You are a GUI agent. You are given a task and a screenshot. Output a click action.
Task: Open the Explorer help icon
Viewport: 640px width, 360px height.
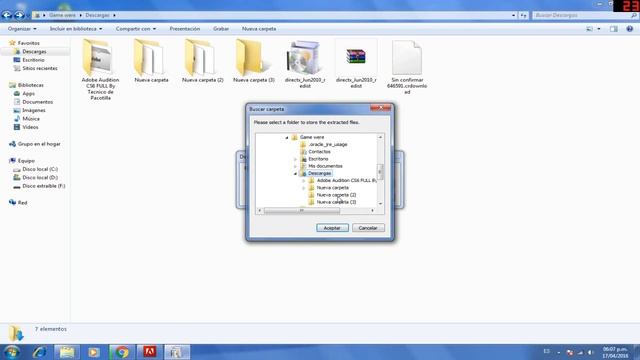pyautogui.click(x=630, y=29)
